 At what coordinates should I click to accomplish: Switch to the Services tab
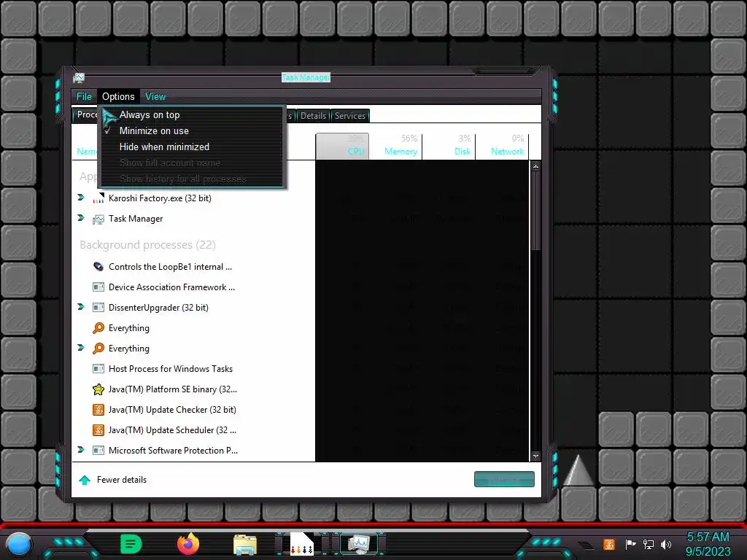[x=349, y=116]
